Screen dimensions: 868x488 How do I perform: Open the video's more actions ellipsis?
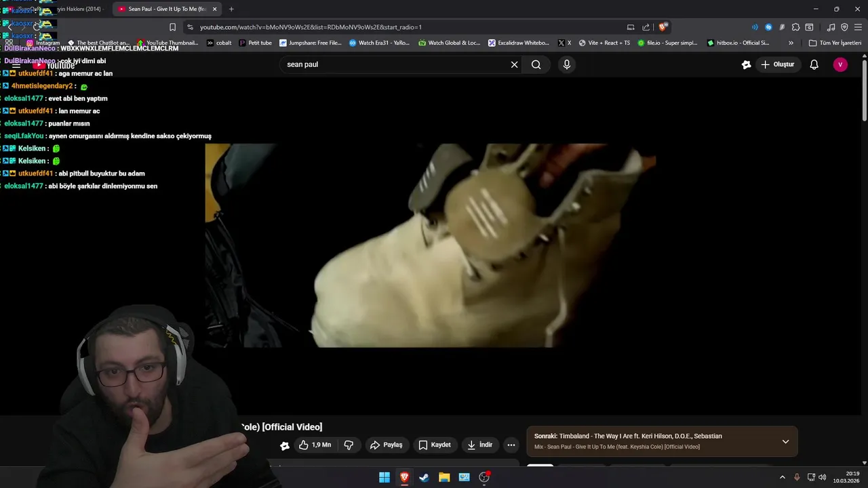[511, 445]
